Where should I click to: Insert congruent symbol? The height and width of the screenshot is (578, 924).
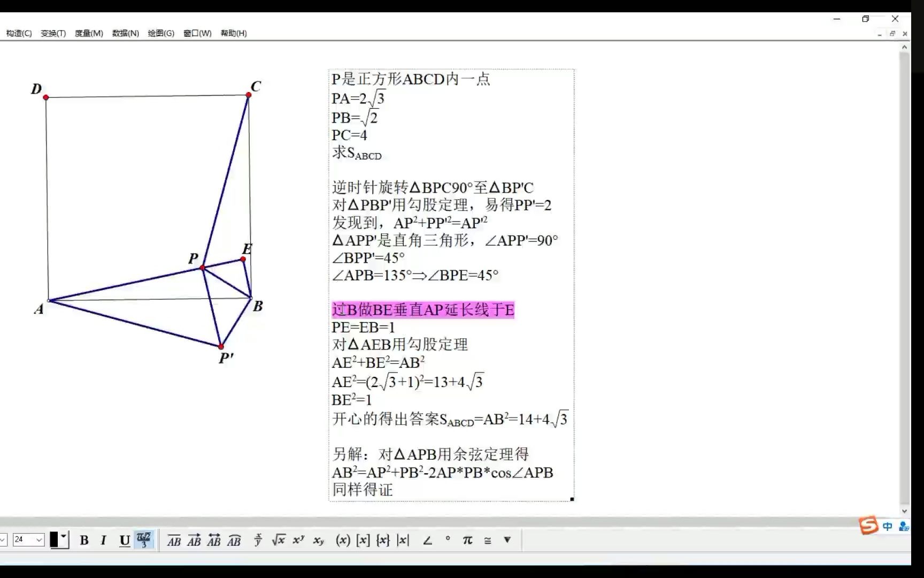(x=488, y=541)
